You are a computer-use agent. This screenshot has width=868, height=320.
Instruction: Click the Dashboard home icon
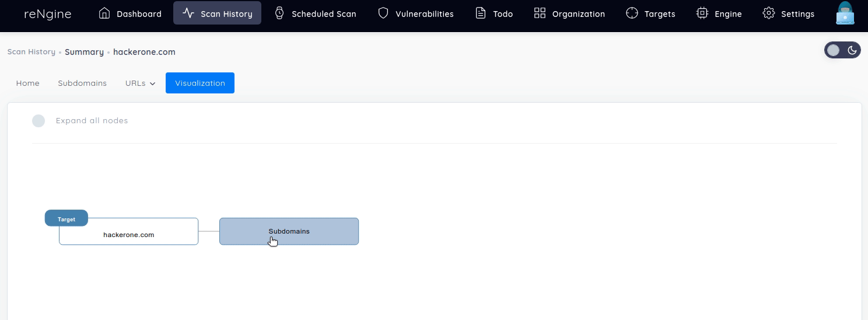(x=104, y=13)
